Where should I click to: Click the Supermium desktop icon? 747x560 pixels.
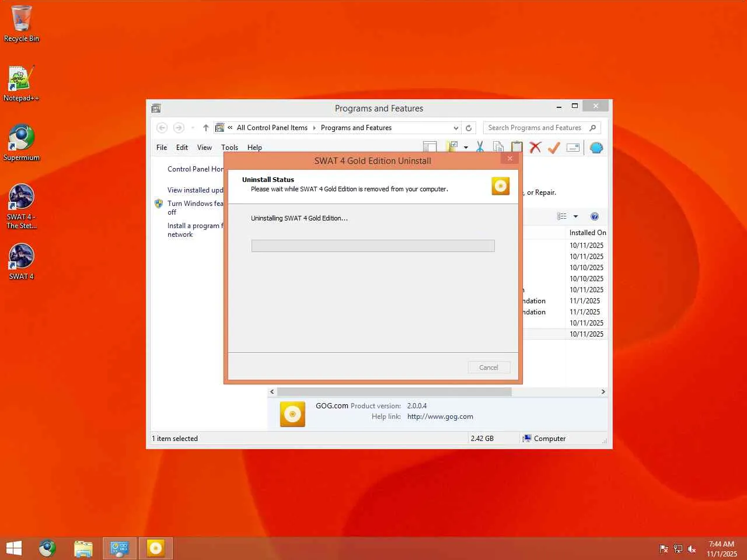(x=22, y=143)
